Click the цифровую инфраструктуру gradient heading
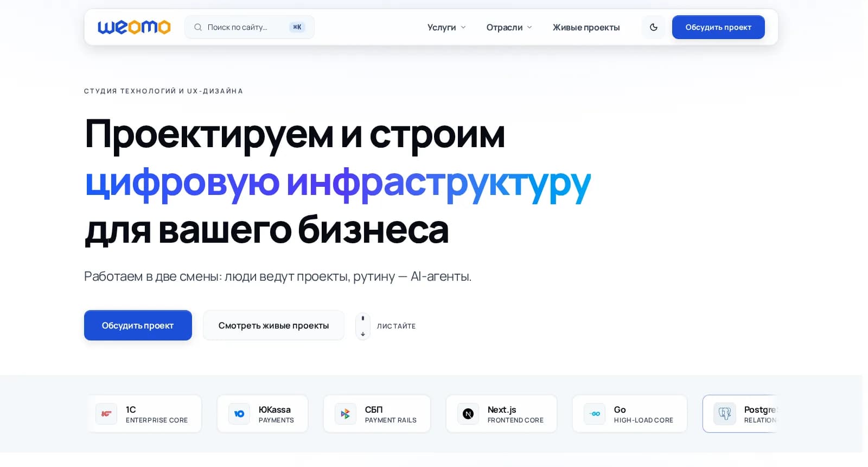The image size is (868, 467). pyautogui.click(x=338, y=183)
